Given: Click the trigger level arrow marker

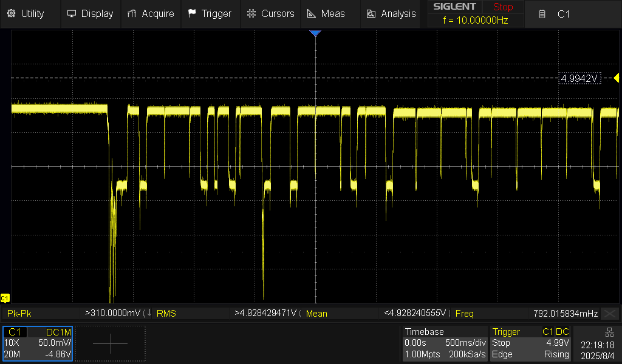Looking at the screenshot, I should click(x=616, y=78).
